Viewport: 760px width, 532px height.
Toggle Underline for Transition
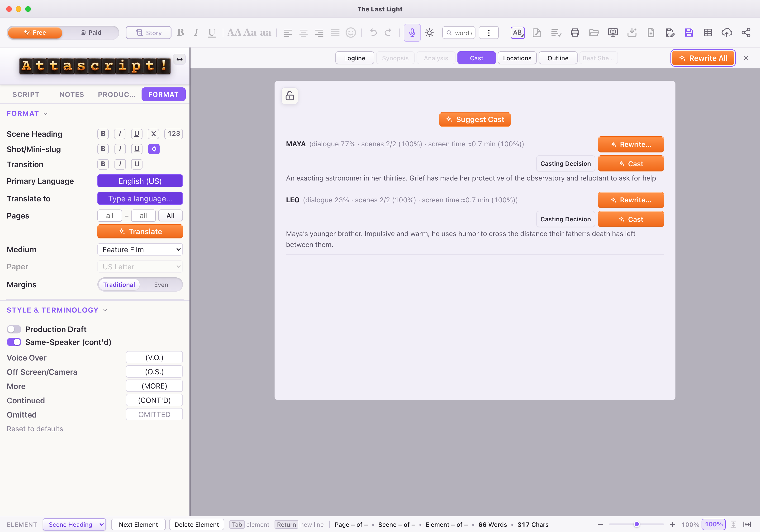click(137, 164)
